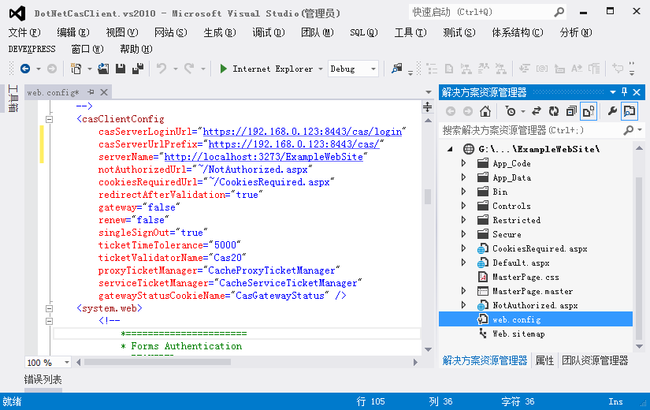Click the Find in Files icon after Debug
Image resolution: width=650 pixels, height=410 pixels.
397,68
